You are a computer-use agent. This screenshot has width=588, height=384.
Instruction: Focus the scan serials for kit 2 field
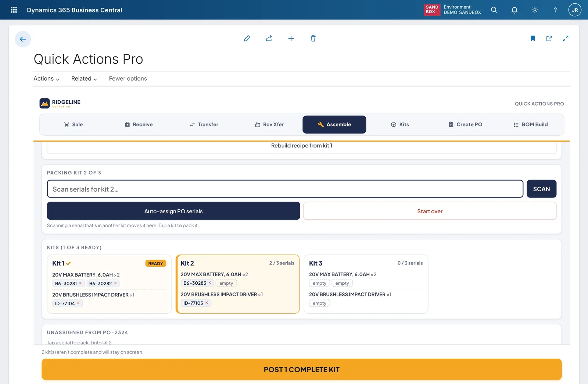click(x=285, y=189)
